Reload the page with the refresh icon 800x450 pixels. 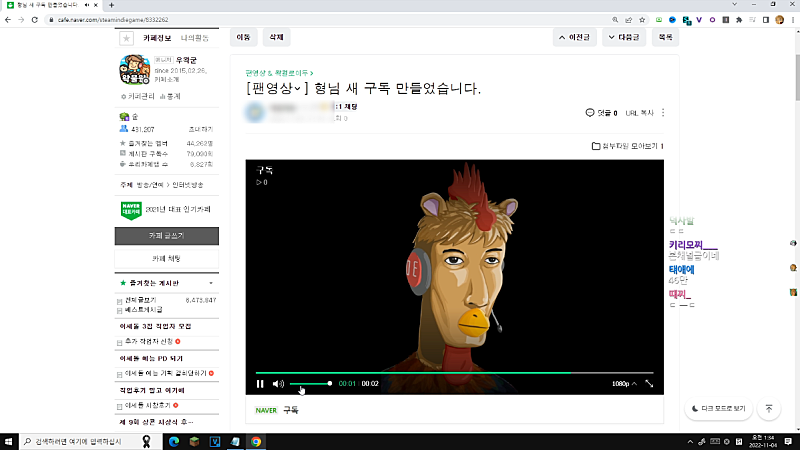click(x=35, y=20)
